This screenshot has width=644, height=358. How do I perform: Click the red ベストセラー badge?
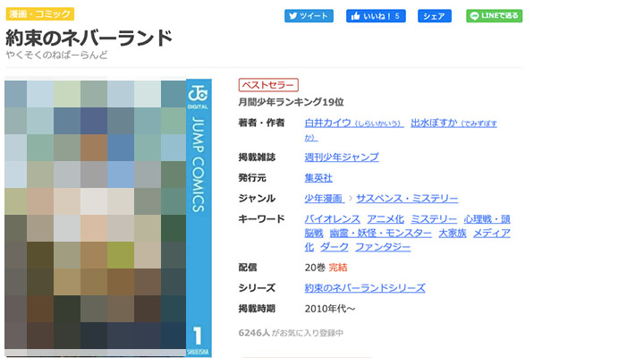click(x=267, y=85)
